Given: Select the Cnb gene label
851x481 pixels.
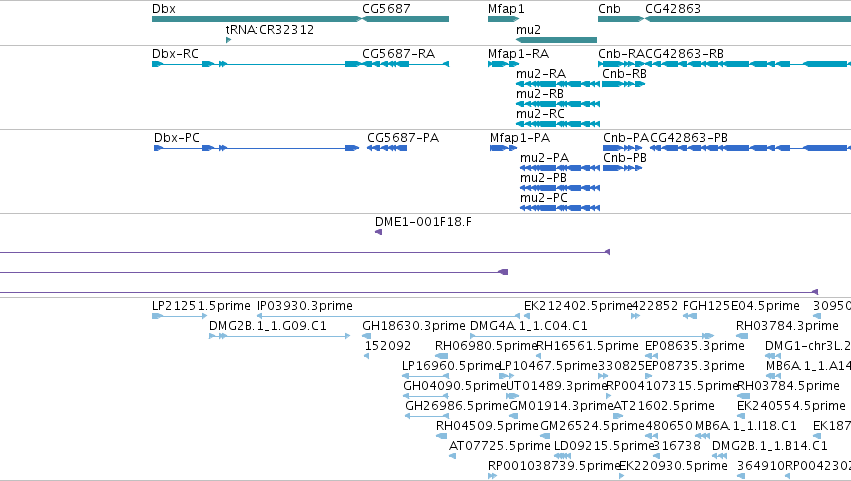Looking at the screenshot, I should [609, 9].
